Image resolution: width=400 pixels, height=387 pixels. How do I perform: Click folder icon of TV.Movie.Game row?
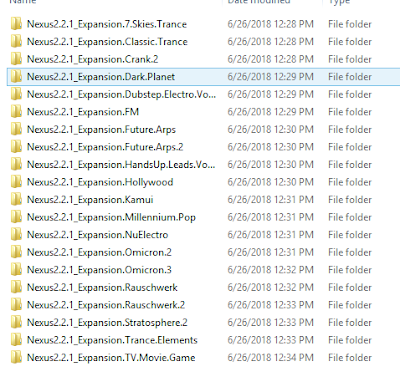16,358
